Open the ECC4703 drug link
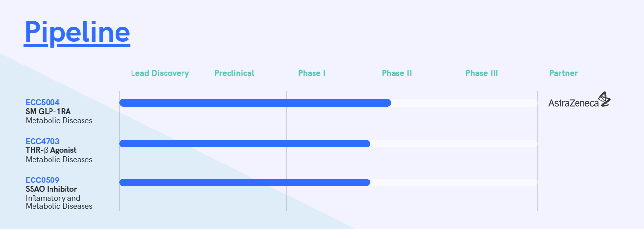644x229 pixels. coord(43,141)
